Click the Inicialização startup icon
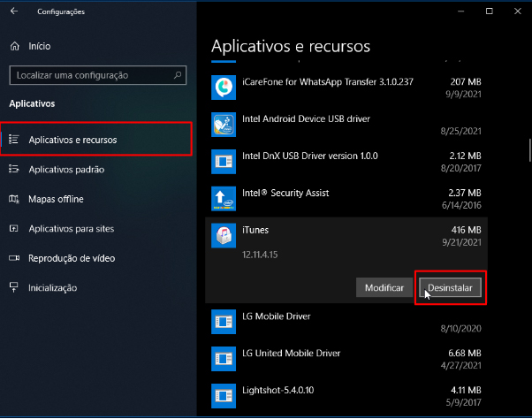This screenshot has height=419, width=532. click(13, 287)
